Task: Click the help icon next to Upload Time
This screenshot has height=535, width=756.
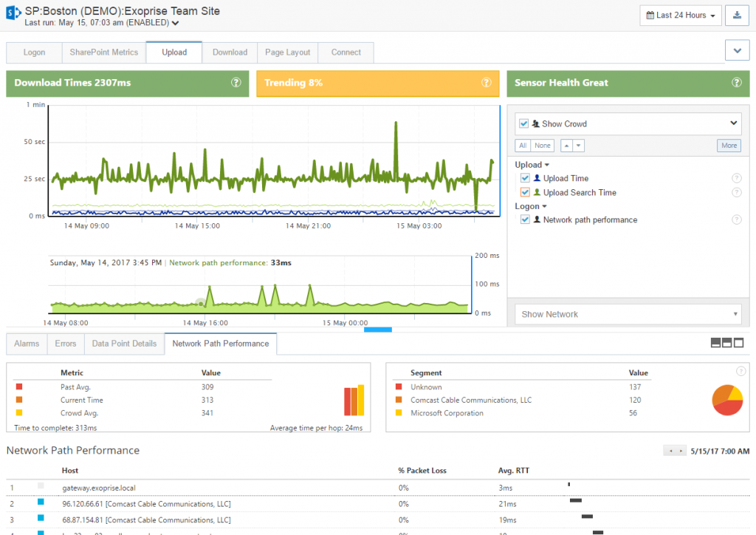Action: (736, 178)
